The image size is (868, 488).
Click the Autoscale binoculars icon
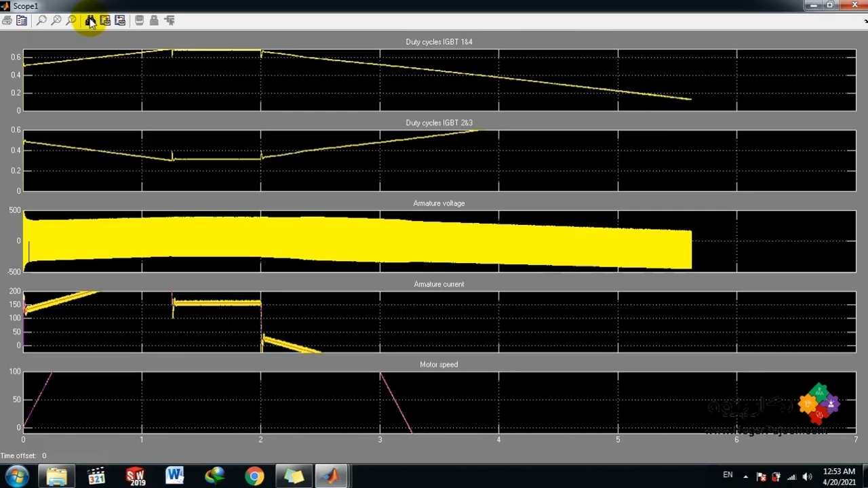tap(90, 21)
